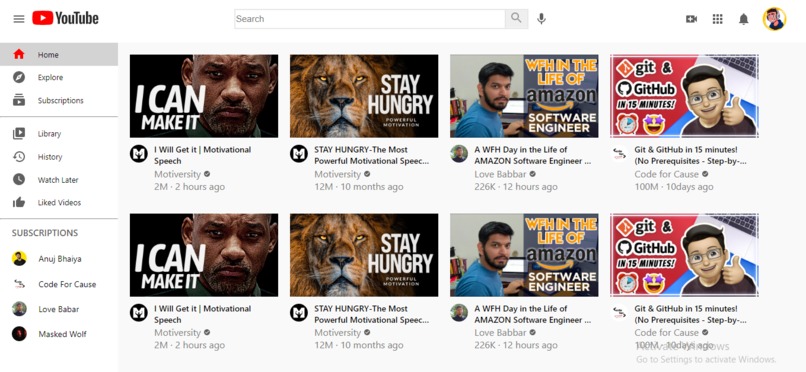Screen dimensions: 806x372
Task: Click bottom-row '12M · 10 months ago' text
Action: 359,345
